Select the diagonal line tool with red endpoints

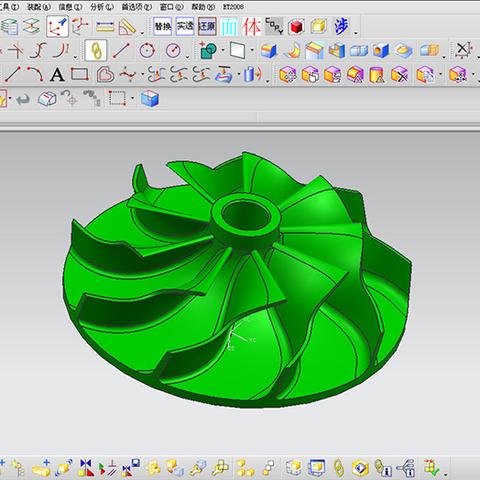click(121, 50)
